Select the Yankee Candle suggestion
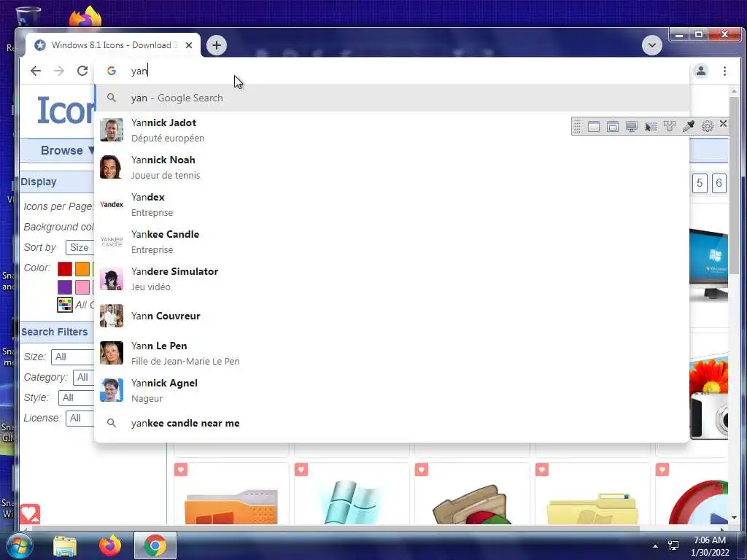 [392, 241]
